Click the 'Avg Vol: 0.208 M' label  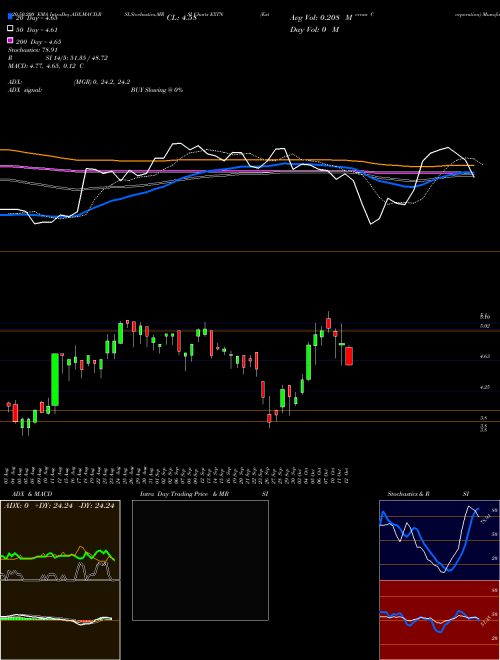321,18
